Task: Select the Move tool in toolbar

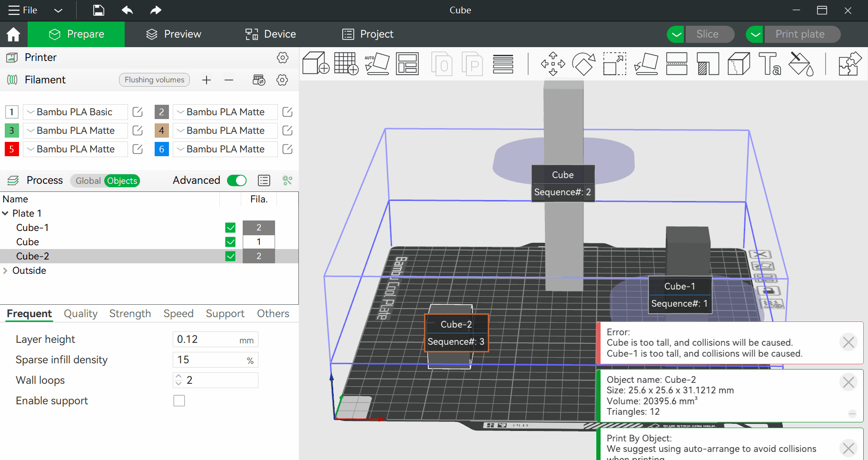Action: (x=553, y=64)
